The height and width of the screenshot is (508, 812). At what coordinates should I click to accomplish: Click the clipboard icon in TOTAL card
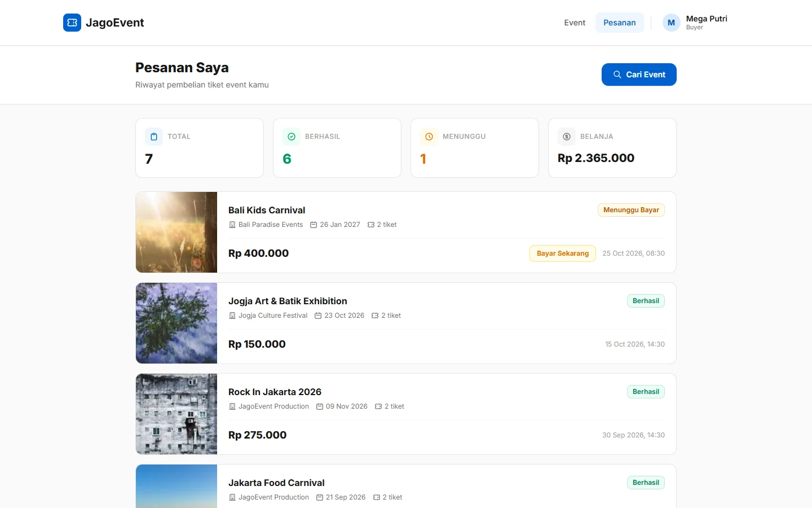click(154, 137)
